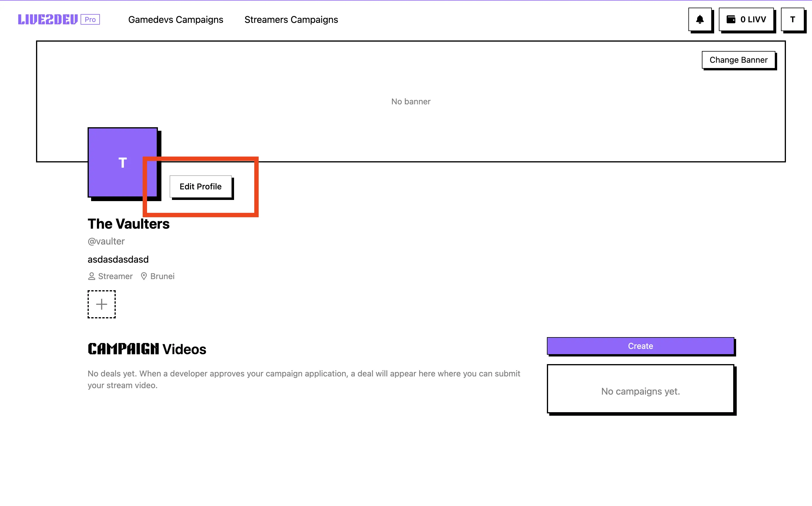Click the 'No deals yet' description text
The image size is (812, 506).
[x=304, y=379]
